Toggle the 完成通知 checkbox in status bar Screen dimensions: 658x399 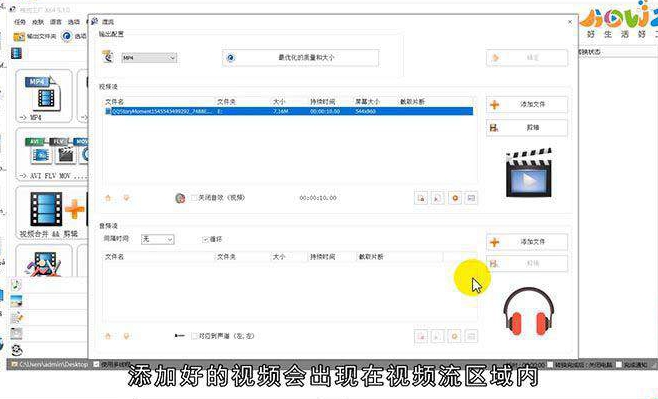(619, 365)
